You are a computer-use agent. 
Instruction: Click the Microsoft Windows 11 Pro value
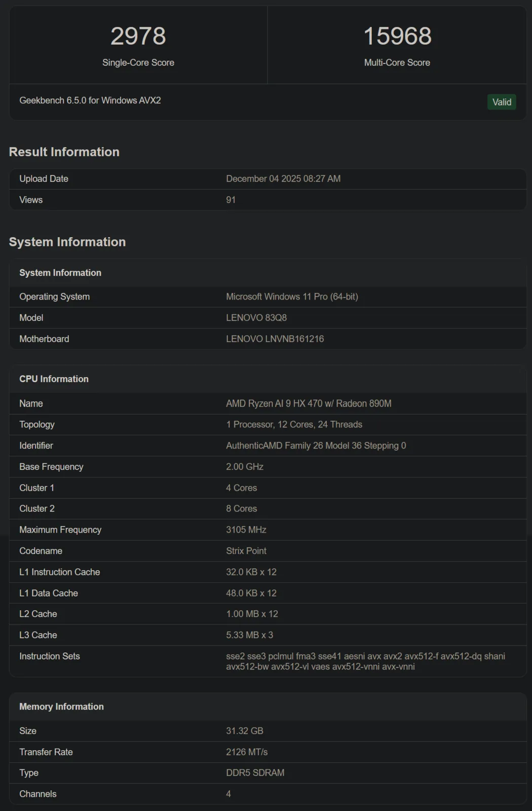[292, 297]
